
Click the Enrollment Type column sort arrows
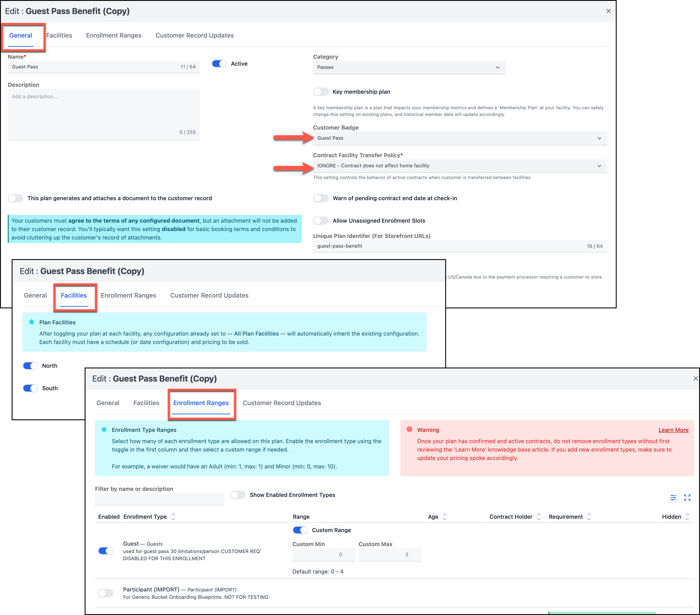173,516
